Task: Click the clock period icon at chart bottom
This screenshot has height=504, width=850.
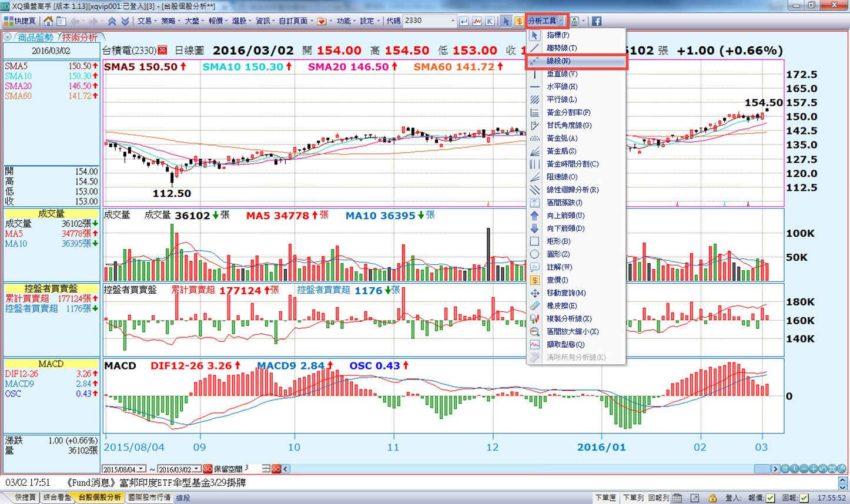Action: pos(795,469)
